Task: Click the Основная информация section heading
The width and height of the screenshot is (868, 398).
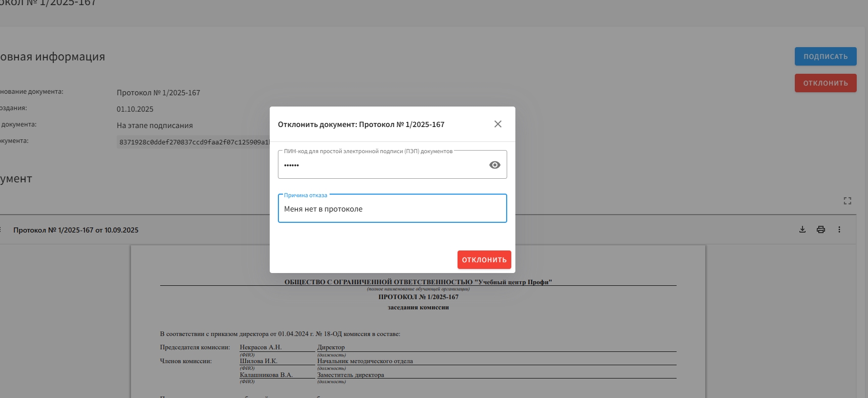Action: pos(52,57)
